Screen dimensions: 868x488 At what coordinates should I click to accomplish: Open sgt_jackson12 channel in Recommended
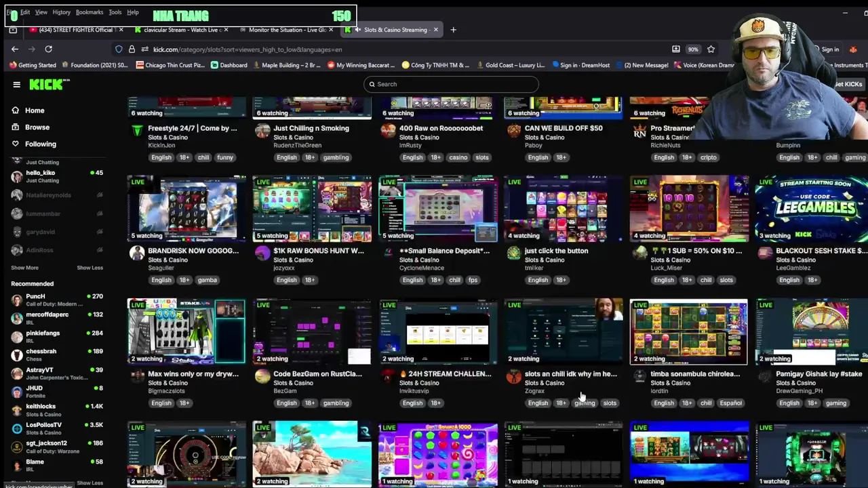(57, 447)
